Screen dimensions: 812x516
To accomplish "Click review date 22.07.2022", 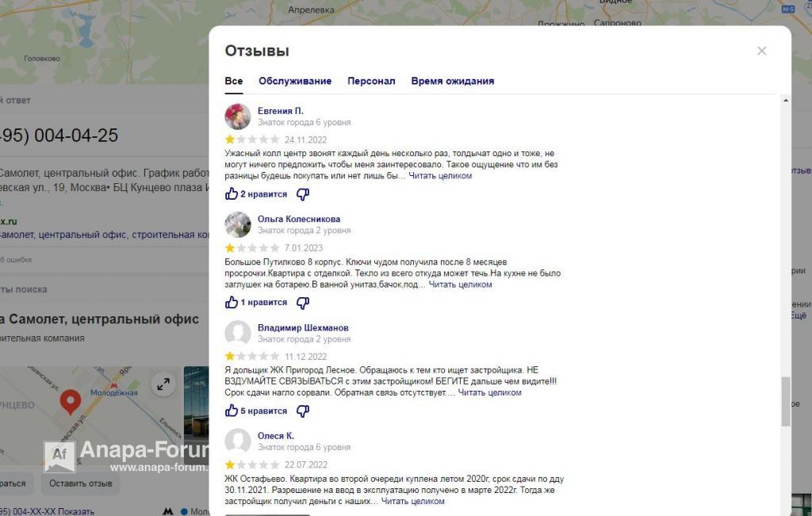I will pos(305,464).
